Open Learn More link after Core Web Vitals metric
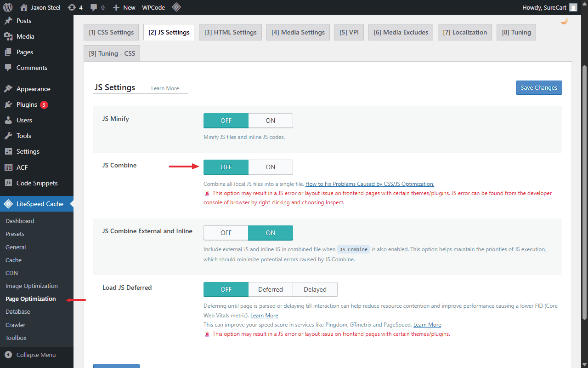This screenshot has width=588, height=368. point(264,316)
